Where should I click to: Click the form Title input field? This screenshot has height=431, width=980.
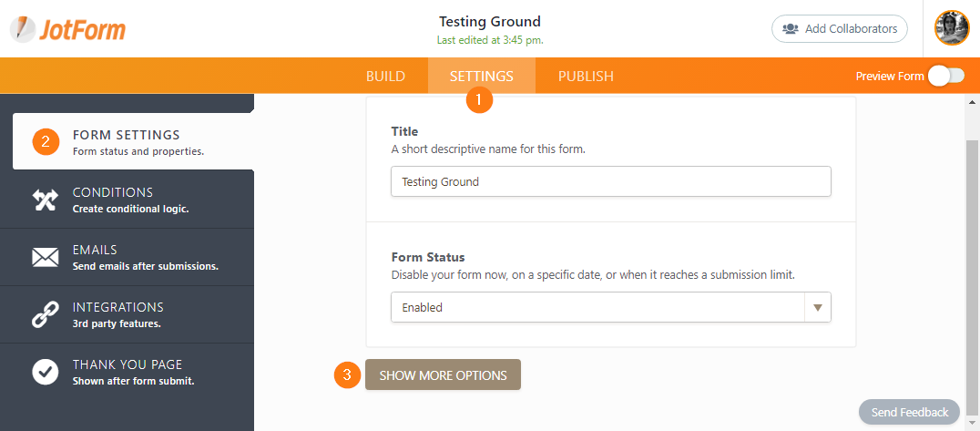(610, 181)
